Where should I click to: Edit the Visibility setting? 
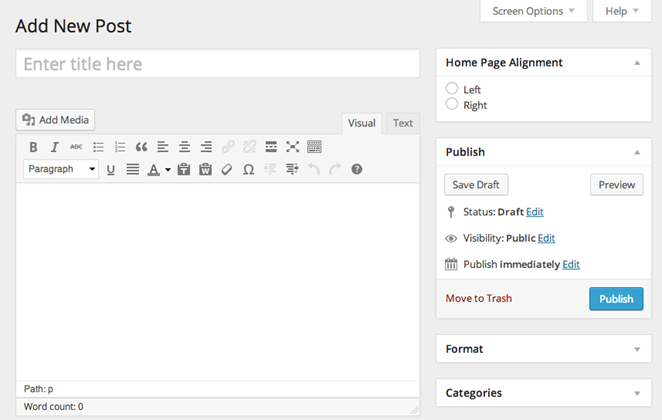pyautogui.click(x=546, y=238)
